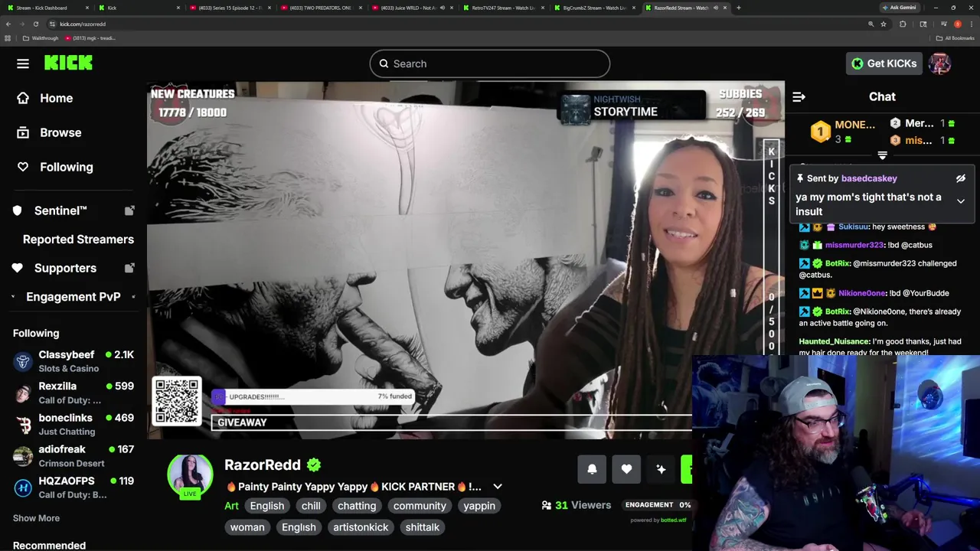Click external-link icon next to Sentinel™
Image resolution: width=980 pixels, height=551 pixels.
pyautogui.click(x=129, y=210)
